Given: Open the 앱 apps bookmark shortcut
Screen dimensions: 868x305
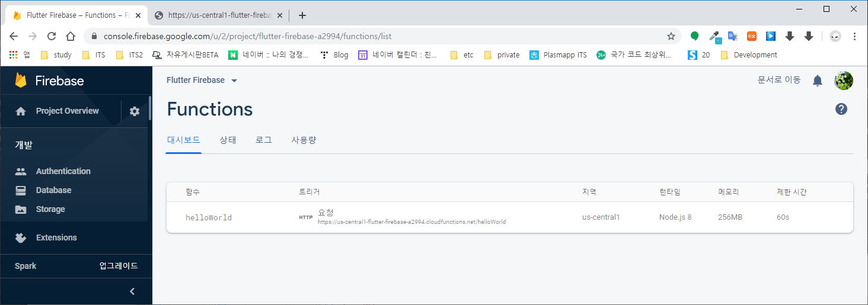Looking at the screenshot, I should 20,55.
